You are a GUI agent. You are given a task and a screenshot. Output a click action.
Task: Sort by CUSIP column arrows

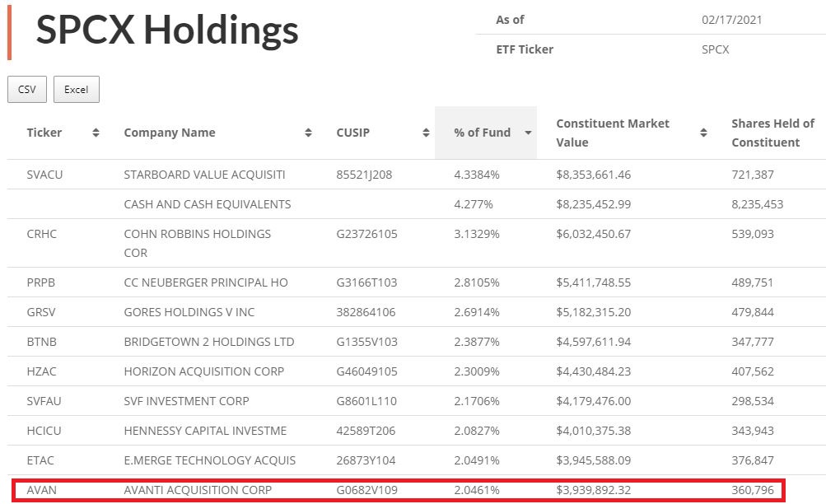coord(426,133)
